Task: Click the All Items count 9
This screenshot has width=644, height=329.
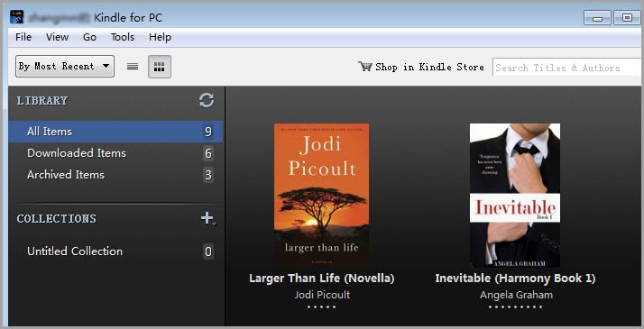Action: tap(208, 132)
